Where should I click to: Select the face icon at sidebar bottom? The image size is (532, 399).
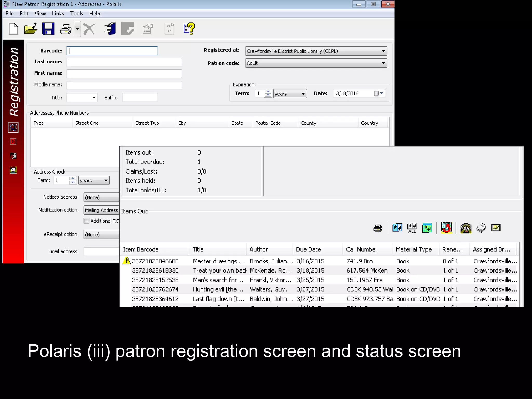[13, 170]
